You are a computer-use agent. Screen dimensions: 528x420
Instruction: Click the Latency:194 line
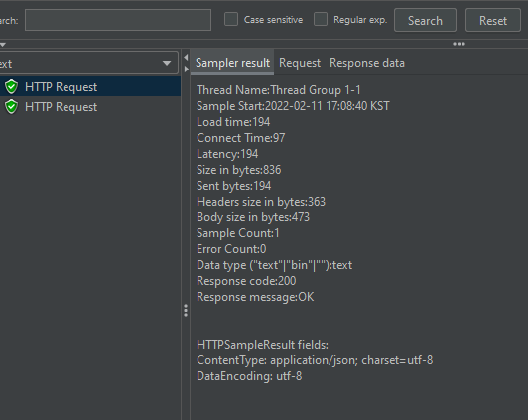point(227,154)
